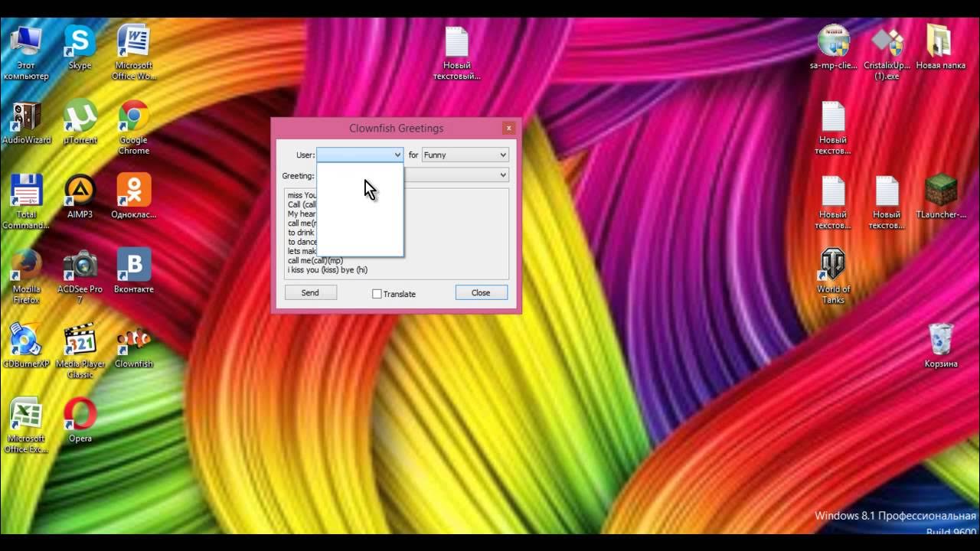Select the Clownfish desktop shortcut
This screenshot has height=551, width=980.
tap(133, 346)
